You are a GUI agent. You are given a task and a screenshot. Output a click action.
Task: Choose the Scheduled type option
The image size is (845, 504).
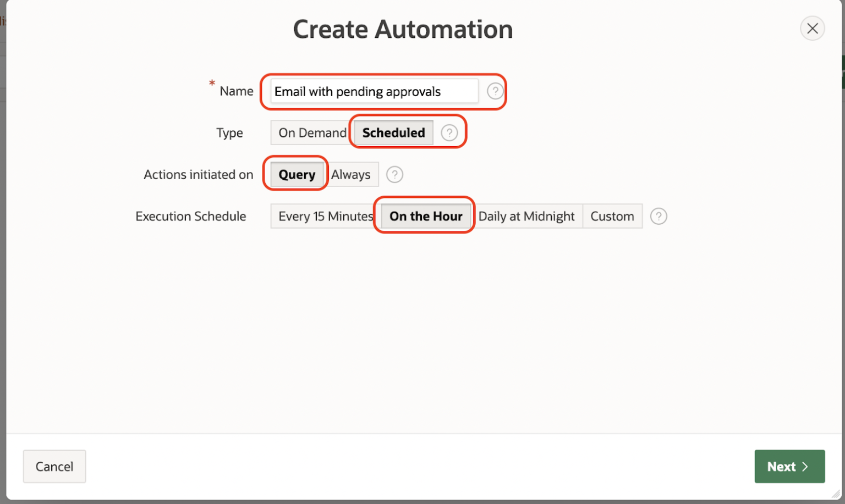pyautogui.click(x=393, y=133)
